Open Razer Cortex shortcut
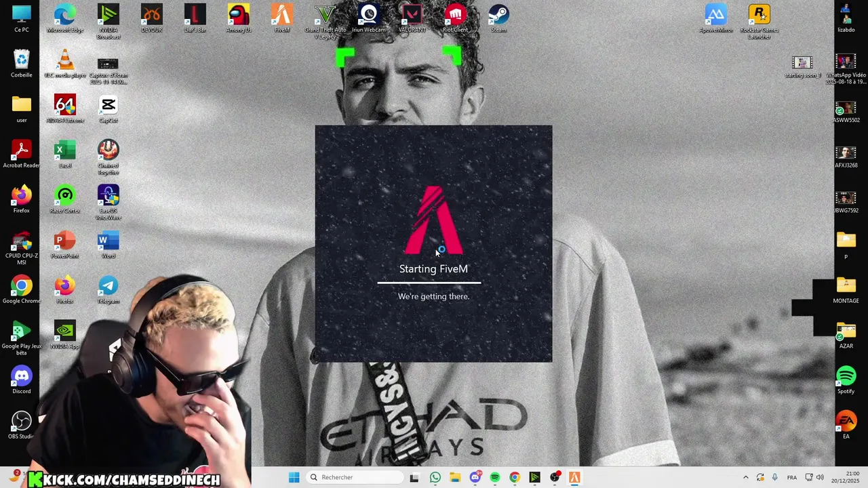Image resolution: width=868 pixels, height=488 pixels. pyautogui.click(x=65, y=199)
